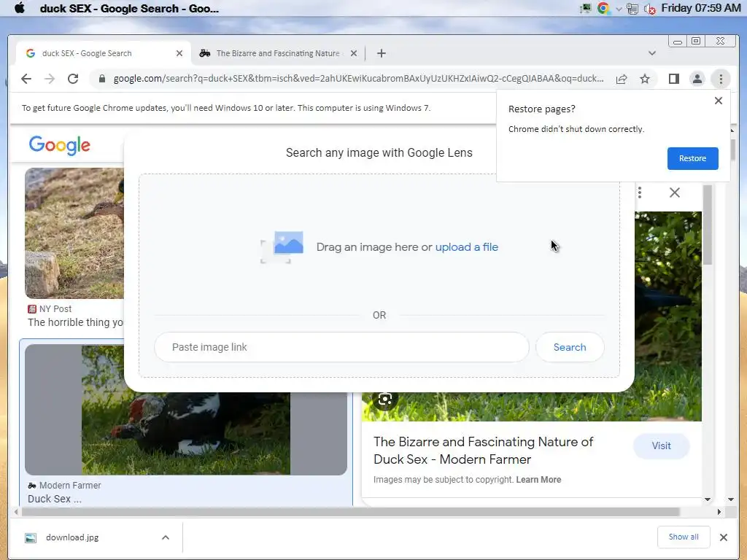The height and width of the screenshot is (560, 747).
Task: Open the NY Post duck image thumbnail
Action: point(74,233)
